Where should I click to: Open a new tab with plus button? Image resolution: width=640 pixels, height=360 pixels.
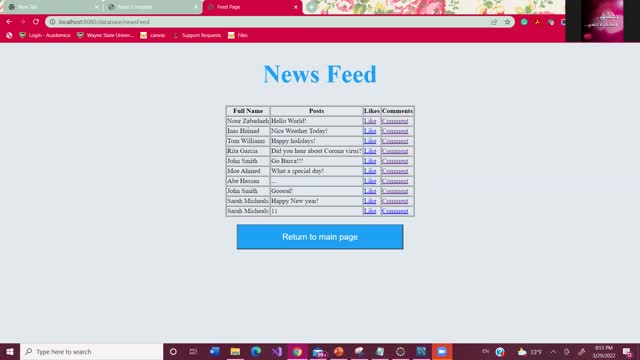coord(311,7)
